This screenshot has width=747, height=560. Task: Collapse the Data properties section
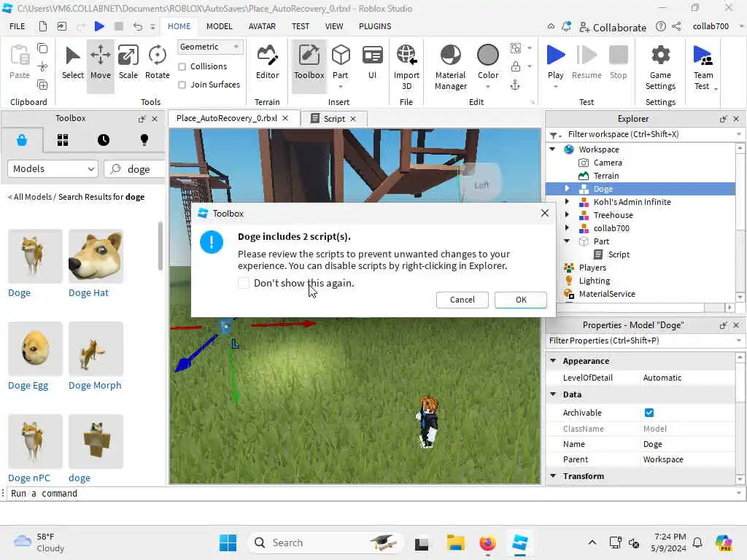[553, 394]
